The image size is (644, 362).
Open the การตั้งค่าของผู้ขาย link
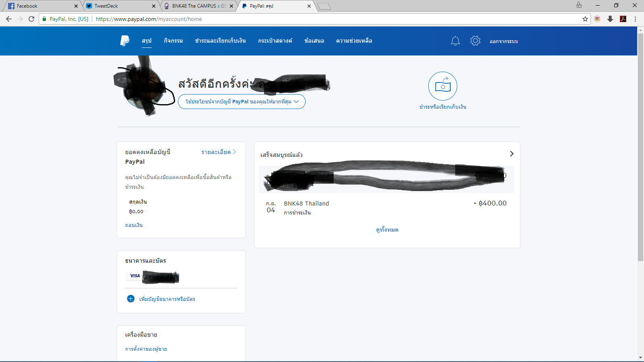point(146,349)
